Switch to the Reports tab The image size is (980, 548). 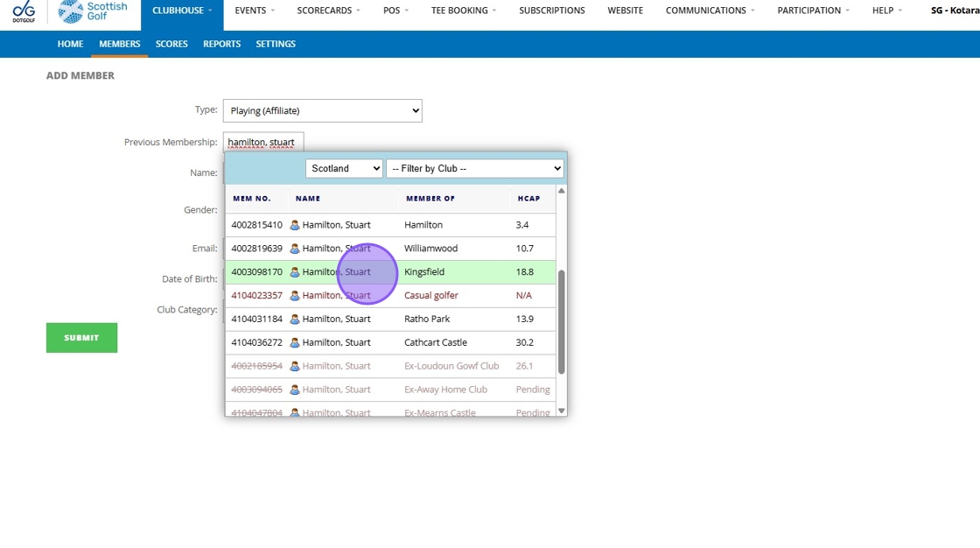pos(221,44)
